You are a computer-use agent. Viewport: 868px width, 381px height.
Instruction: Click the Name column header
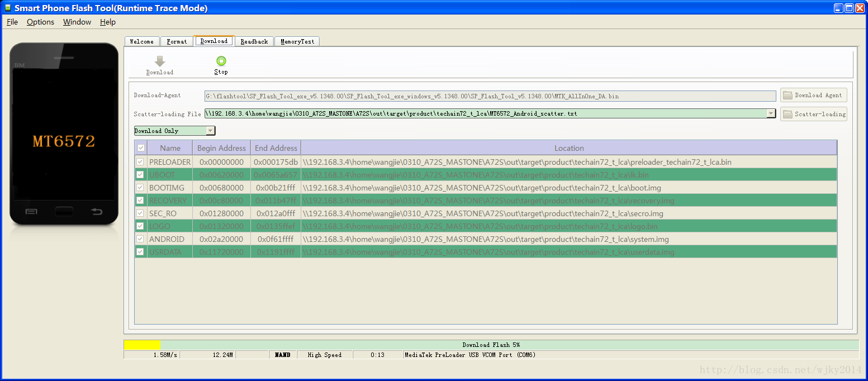coord(170,148)
